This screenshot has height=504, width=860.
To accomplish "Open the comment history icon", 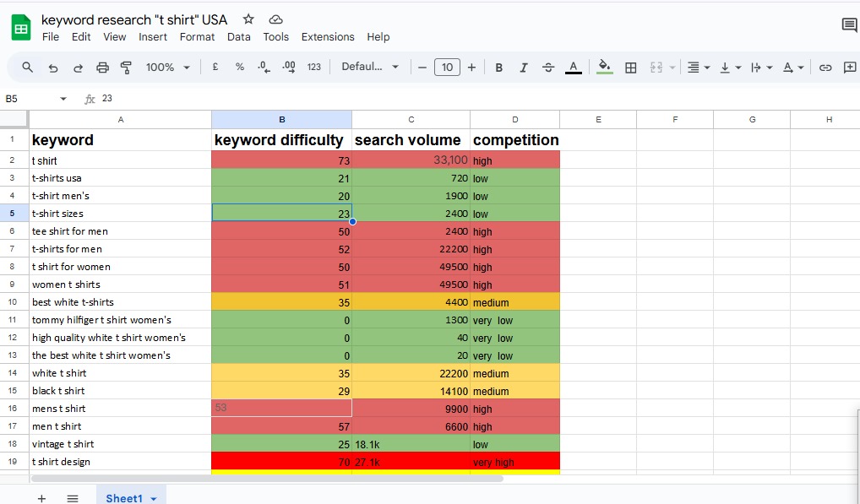I will [849, 25].
